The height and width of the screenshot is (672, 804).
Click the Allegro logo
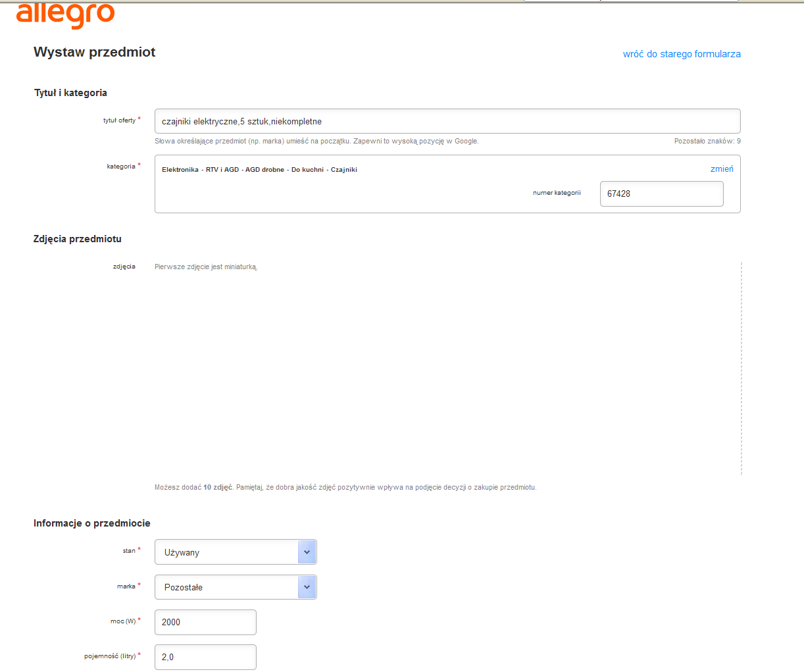click(x=65, y=15)
